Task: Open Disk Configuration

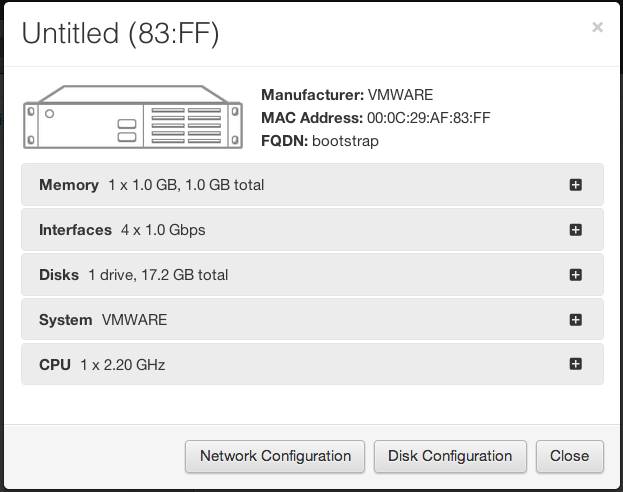Action: (x=450, y=456)
